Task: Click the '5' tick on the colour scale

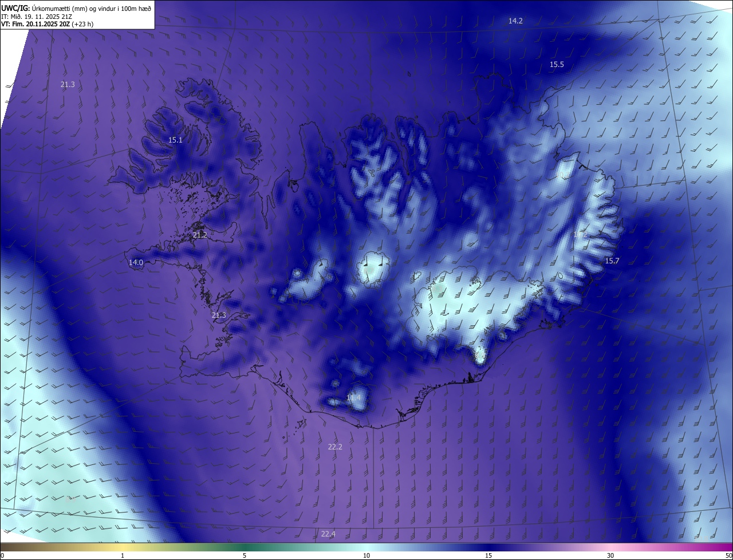Action: click(245, 556)
